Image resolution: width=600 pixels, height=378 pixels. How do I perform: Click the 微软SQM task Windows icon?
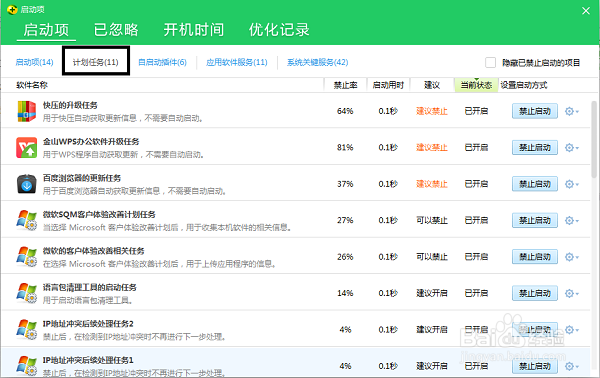click(x=27, y=220)
